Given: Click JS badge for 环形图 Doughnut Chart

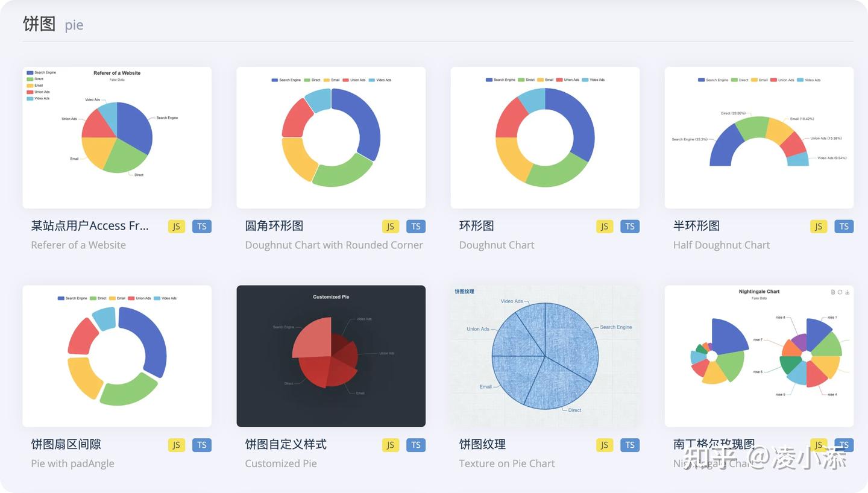Looking at the screenshot, I should (x=605, y=227).
